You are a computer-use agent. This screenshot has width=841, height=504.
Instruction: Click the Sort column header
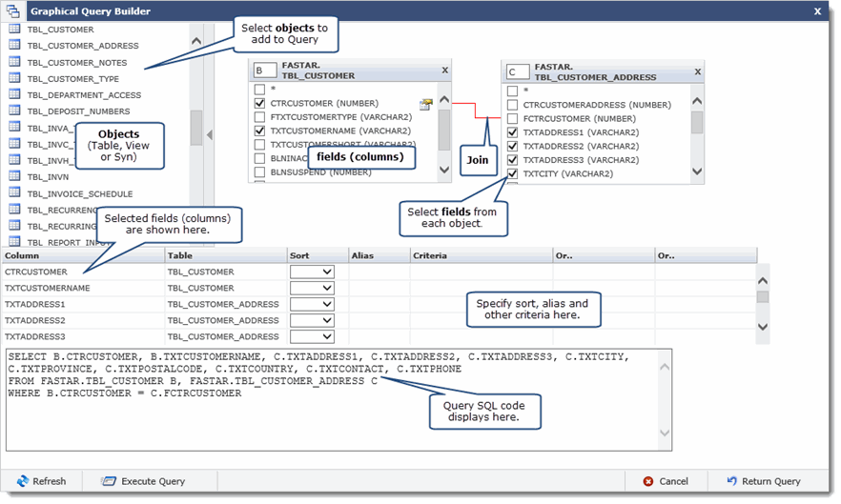[318, 255]
